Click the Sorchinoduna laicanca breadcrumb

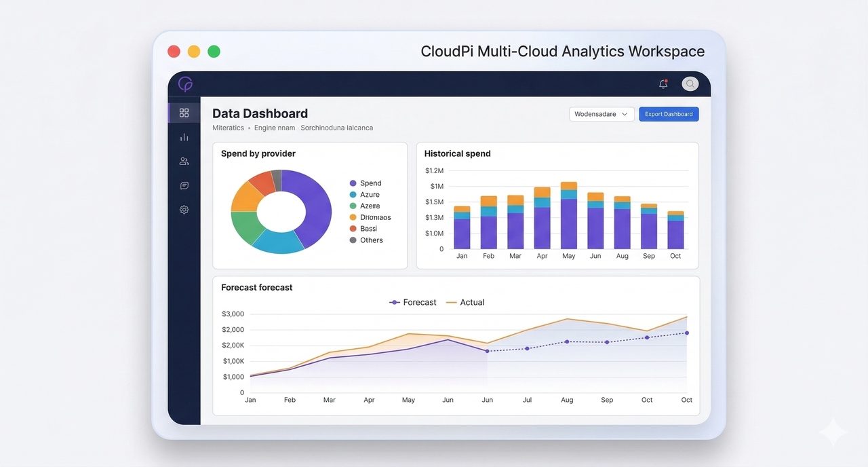(336, 128)
